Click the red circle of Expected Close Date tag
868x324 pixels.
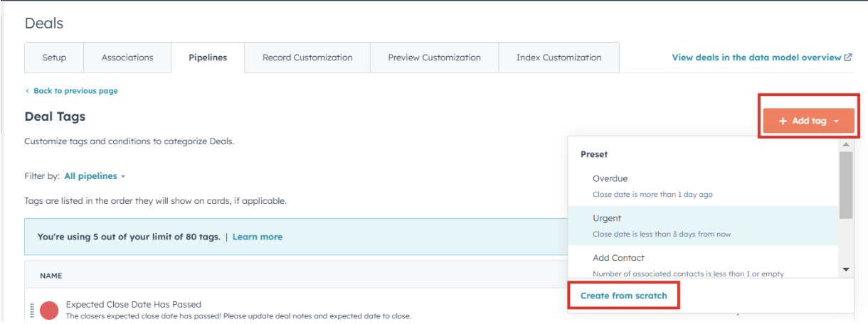pyautogui.click(x=49, y=310)
